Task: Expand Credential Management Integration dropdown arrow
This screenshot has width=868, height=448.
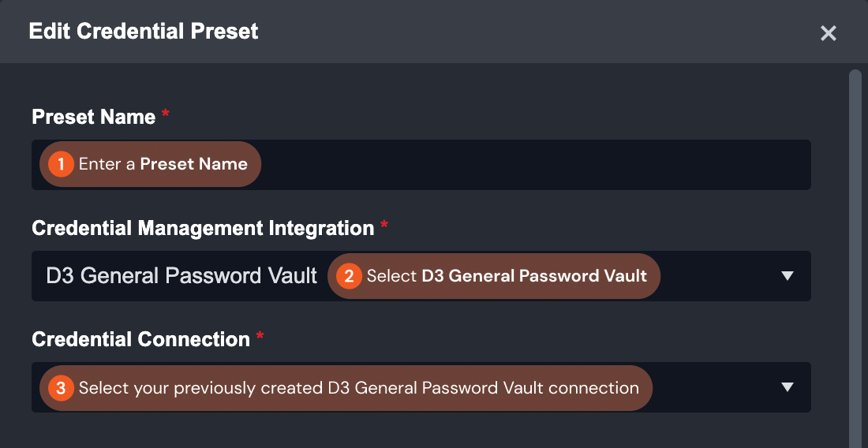Action: click(786, 275)
